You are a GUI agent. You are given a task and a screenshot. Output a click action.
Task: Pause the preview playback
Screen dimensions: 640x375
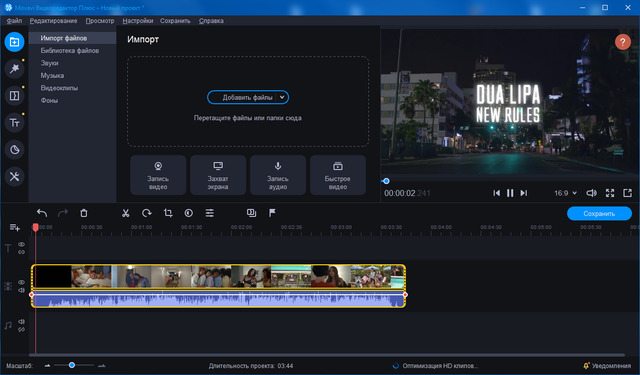point(510,193)
